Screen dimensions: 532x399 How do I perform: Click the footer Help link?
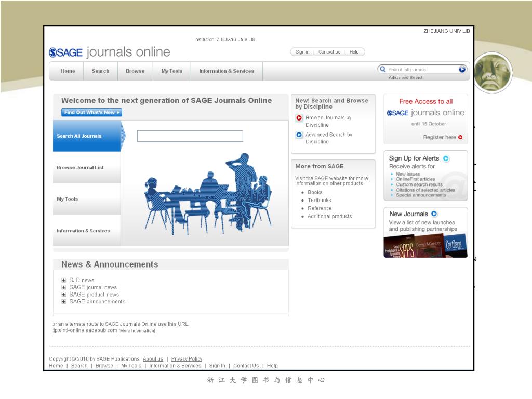point(272,366)
